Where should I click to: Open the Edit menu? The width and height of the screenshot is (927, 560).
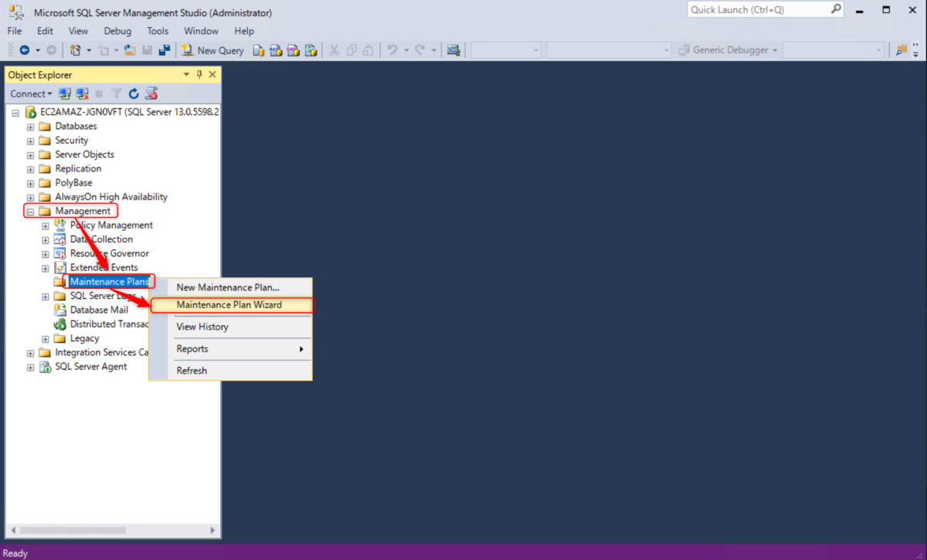45,31
